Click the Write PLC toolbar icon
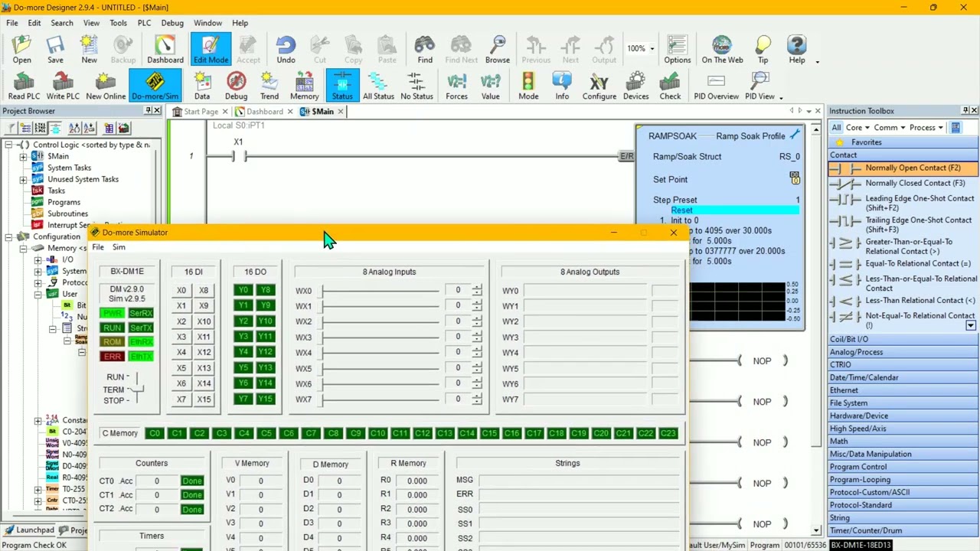The image size is (980, 551). [63, 86]
